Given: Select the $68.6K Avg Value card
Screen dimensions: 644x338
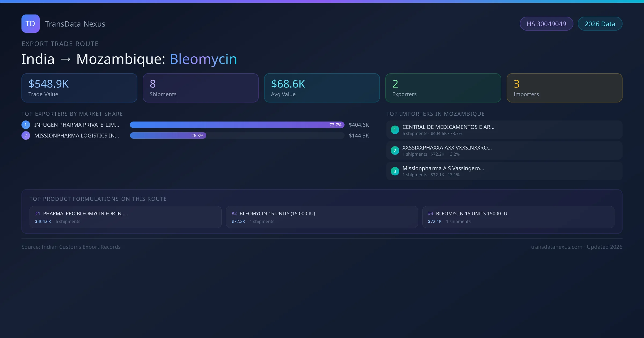Looking at the screenshot, I should point(322,88).
